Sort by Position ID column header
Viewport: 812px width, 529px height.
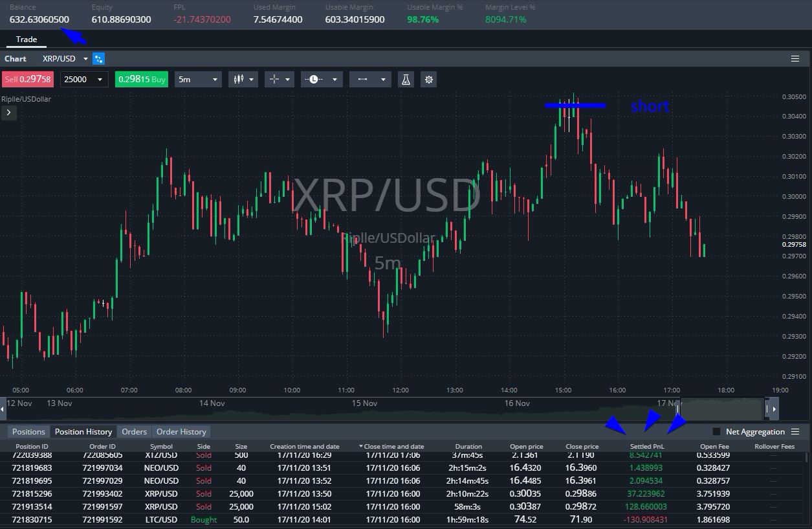click(32, 446)
